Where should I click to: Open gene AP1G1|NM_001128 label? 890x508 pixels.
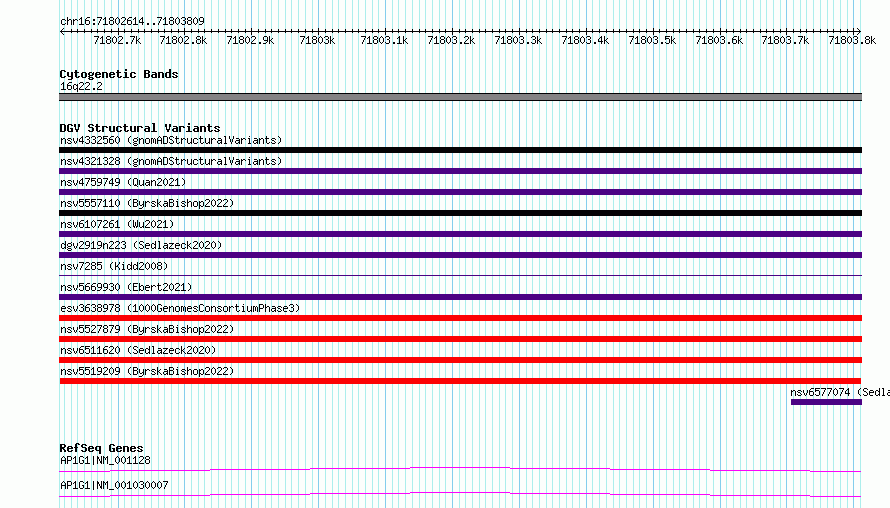click(x=105, y=460)
